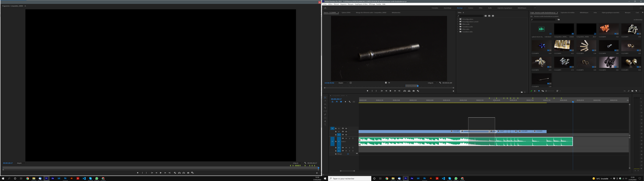The height and width of the screenshot is (181, 644).
Task: Open Source monitor Intégrale resolution dropdown
Action: click(x=432, y=83)
